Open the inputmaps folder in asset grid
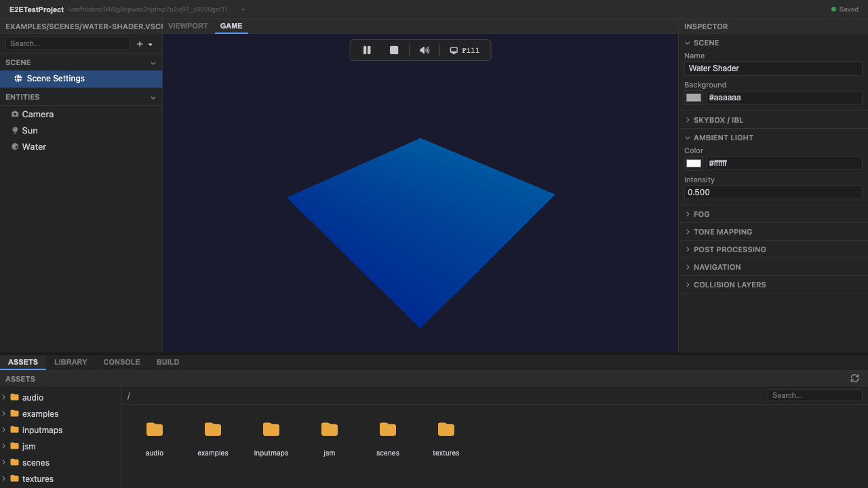 271,439
